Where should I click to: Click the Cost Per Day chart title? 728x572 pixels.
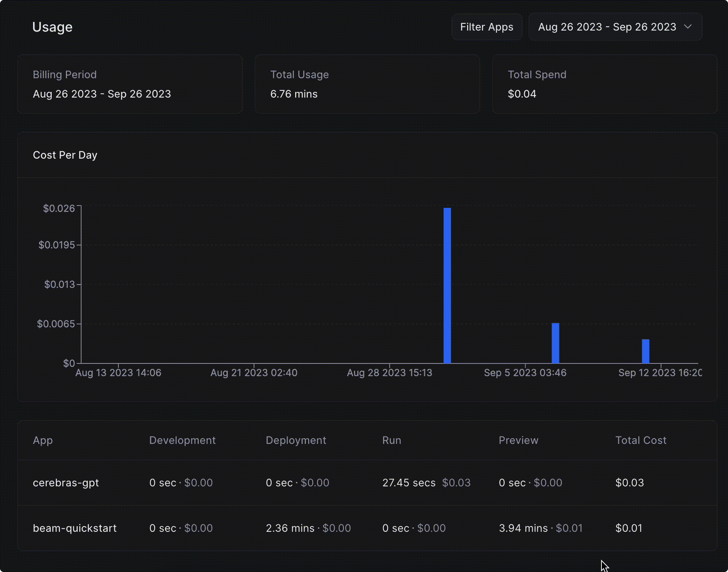[x=65, y=155]
